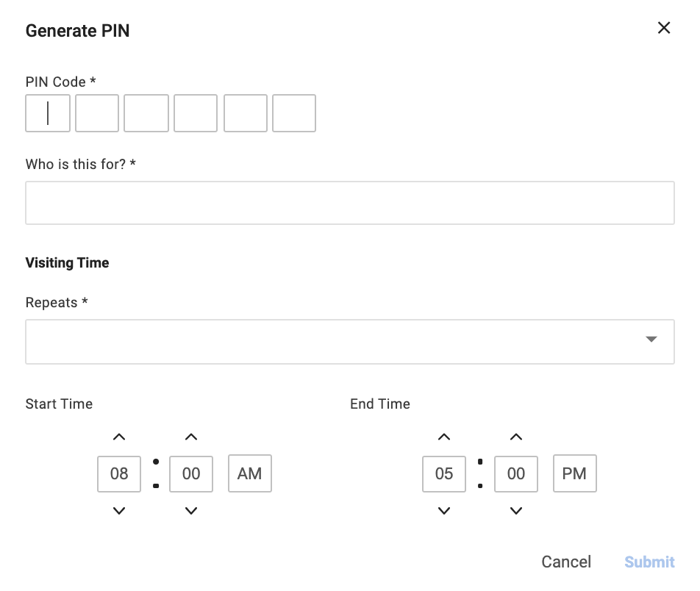Toggle the Start Time AM button
Image resolution: width=700 pixels, height=591 pixels.
(250, 474)
